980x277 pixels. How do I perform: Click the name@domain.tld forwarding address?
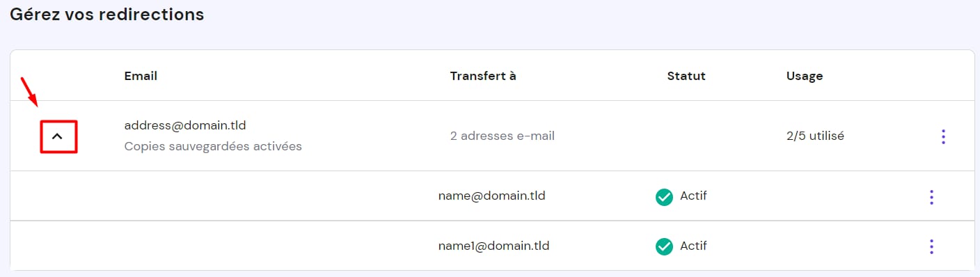pos(491,196)
